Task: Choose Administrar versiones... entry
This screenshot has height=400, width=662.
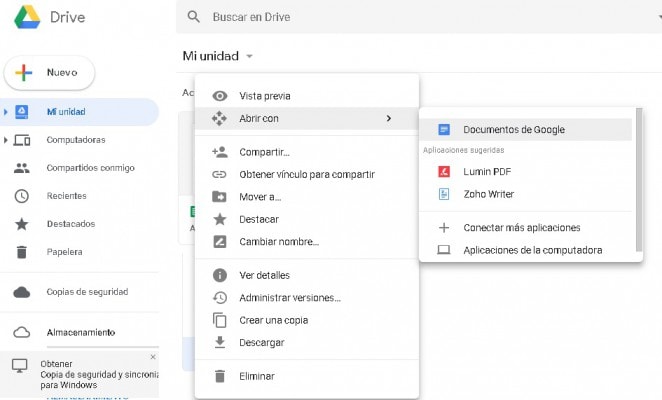Action: click(x=307, y=298)
